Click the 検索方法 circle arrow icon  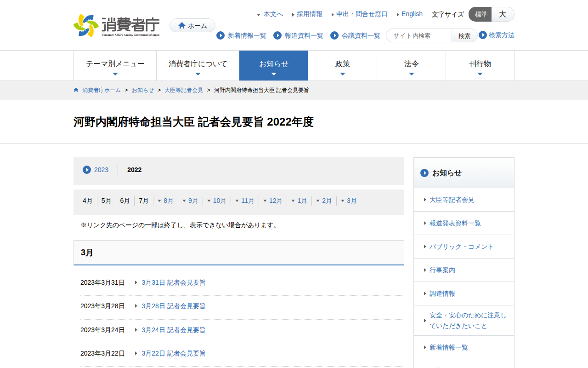point(483,35)
